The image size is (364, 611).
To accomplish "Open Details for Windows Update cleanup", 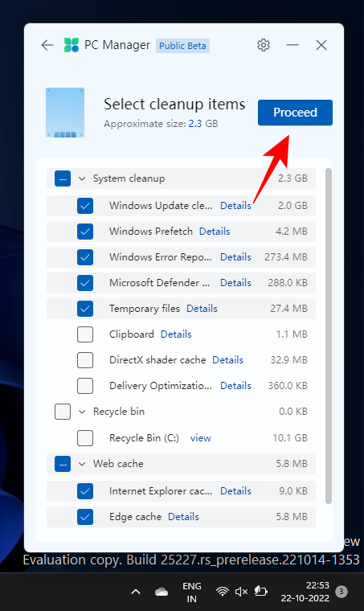I will (235, 205).
